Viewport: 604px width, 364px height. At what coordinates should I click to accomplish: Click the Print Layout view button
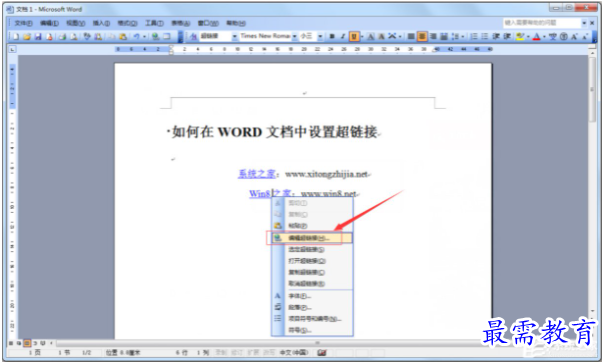click(x=27, y=343)
